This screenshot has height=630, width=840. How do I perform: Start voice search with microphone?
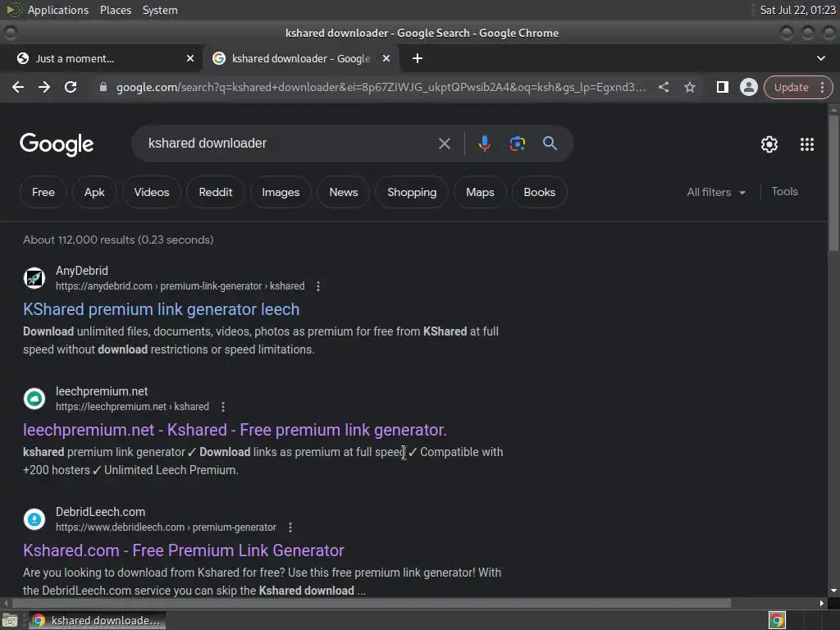[484, 144]
